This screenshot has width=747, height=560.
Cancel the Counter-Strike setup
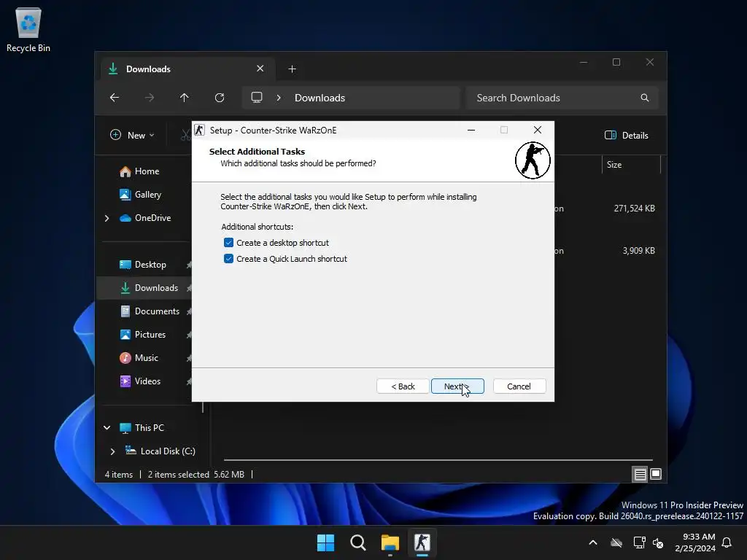[x=519, y=386]
